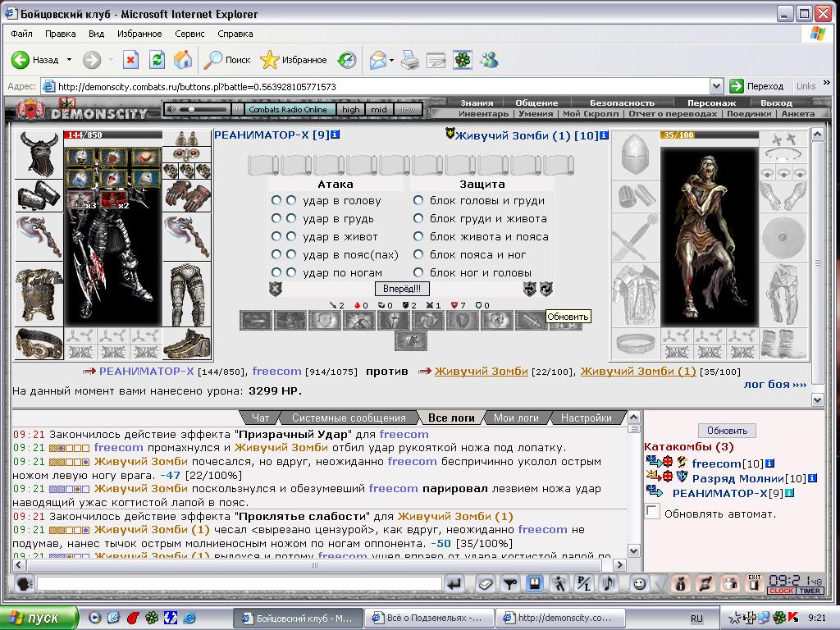Click the IE Stop button
840x630 pixels.
coord(130,60)
